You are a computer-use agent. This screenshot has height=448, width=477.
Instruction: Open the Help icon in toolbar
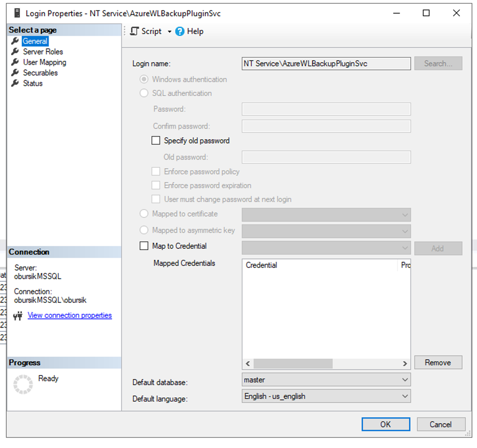pos(180,32)
